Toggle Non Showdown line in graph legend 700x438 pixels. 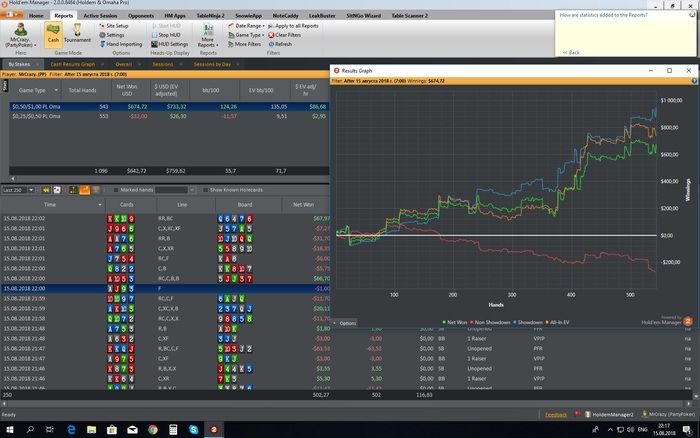(x=490, y=322)
